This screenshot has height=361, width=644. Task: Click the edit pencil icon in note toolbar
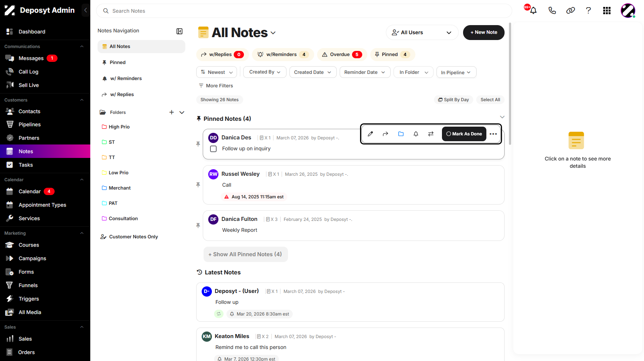pos(370,134)
